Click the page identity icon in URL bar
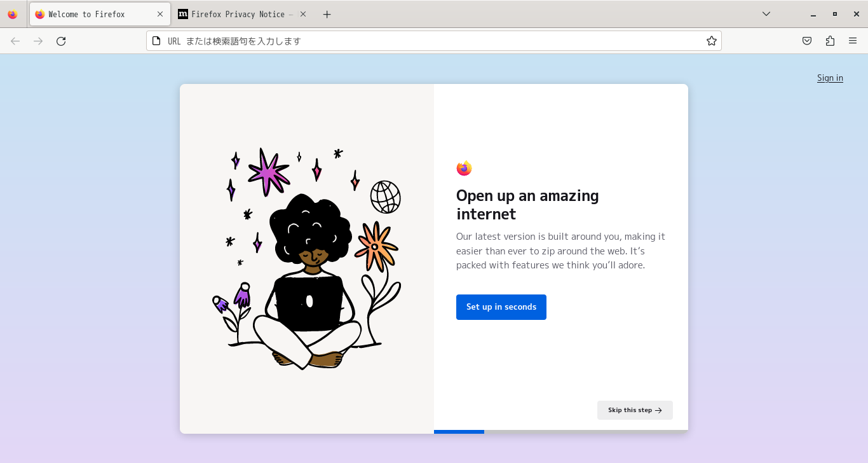The width and height of the screenshot is (868, 463). (x=156, y=41)
